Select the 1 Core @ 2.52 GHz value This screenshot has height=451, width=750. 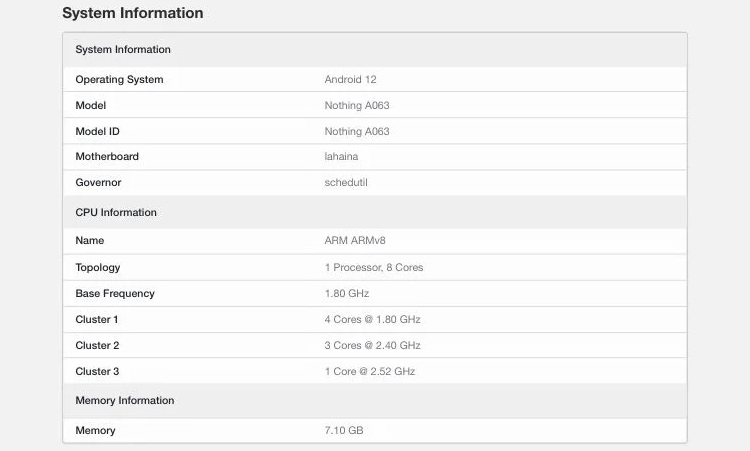(x=370, y=372)
